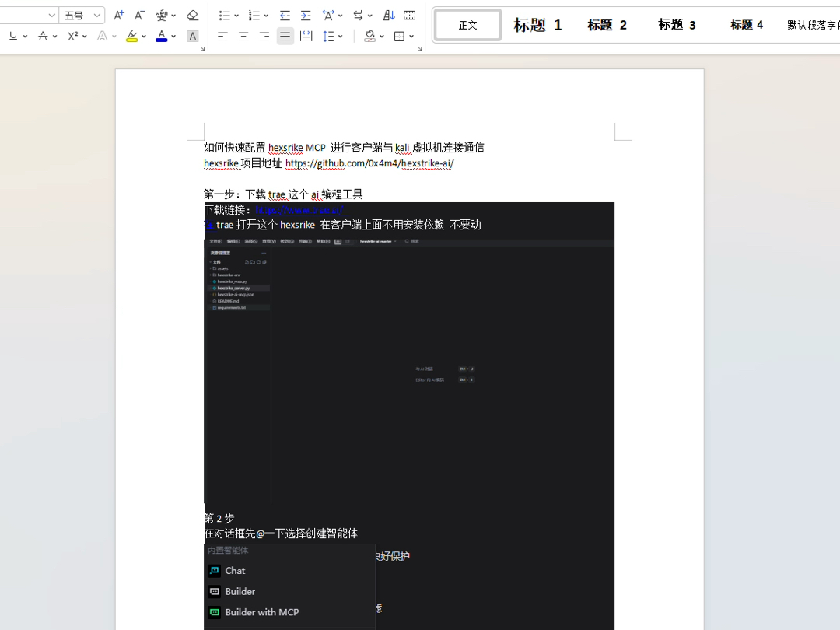Open the font settings dialog launcher

click(x=202, y=49)
